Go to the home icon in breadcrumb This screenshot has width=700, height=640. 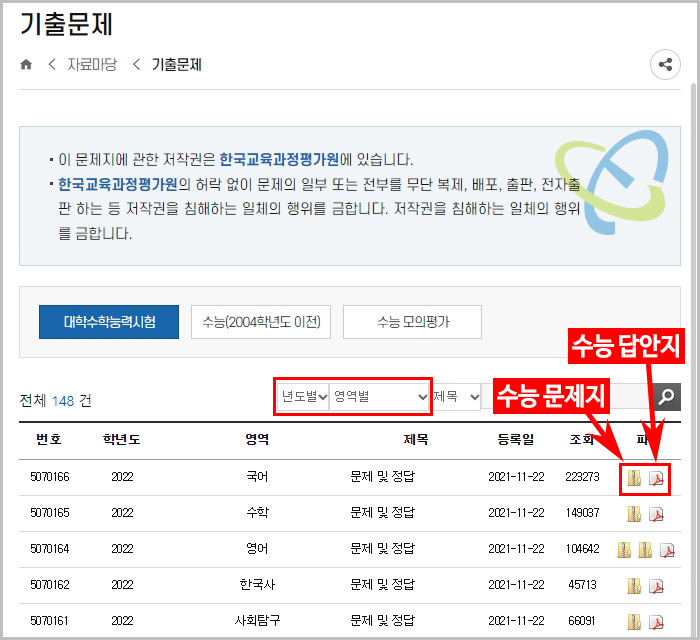26,64
